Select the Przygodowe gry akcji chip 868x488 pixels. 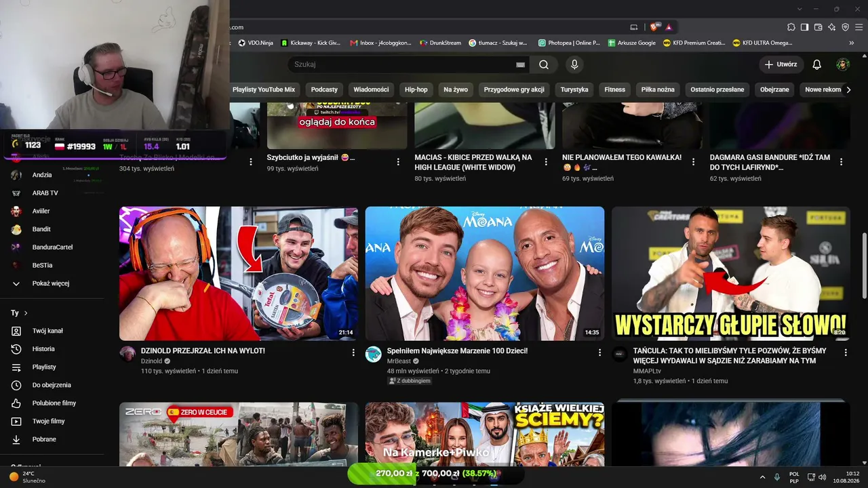[x=514, y=89]
